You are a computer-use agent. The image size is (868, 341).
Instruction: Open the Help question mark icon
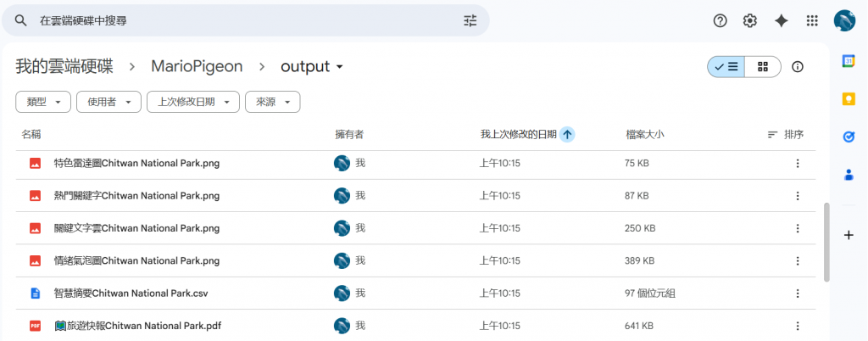[720, 21]
